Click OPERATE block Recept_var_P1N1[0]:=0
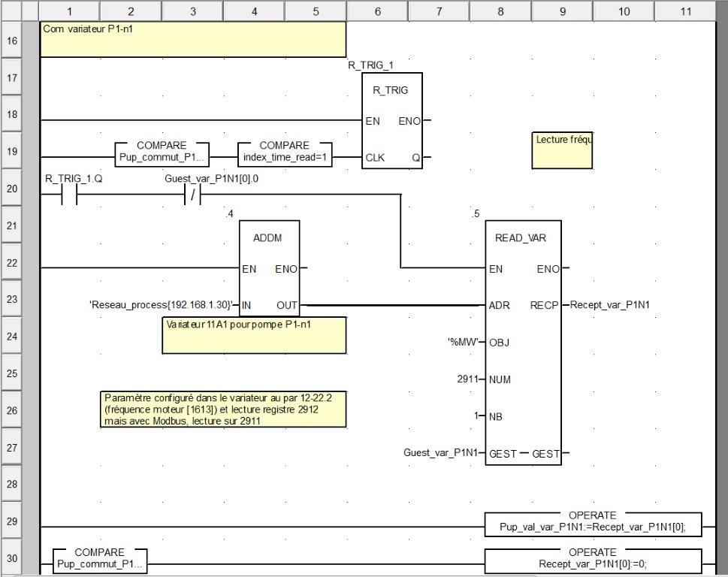 pyautogui.click(x=593, y=559)
